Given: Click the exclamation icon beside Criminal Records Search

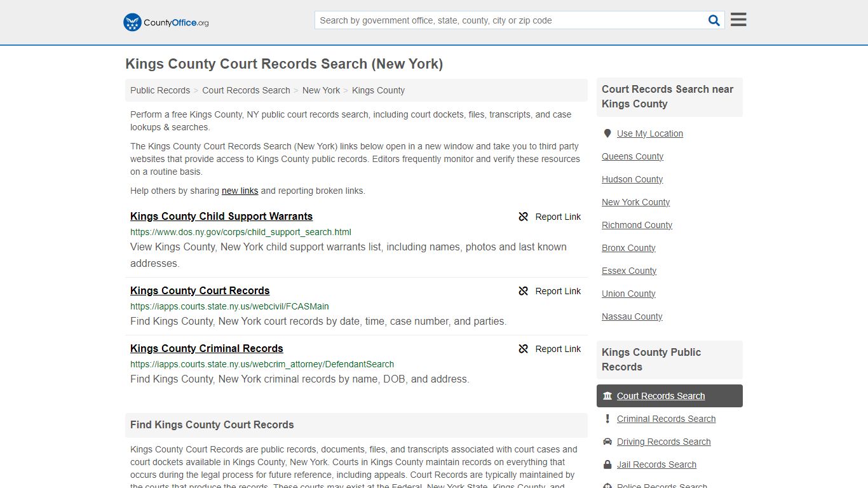Looking at the screenshot, I should click(x=607, y=419).
